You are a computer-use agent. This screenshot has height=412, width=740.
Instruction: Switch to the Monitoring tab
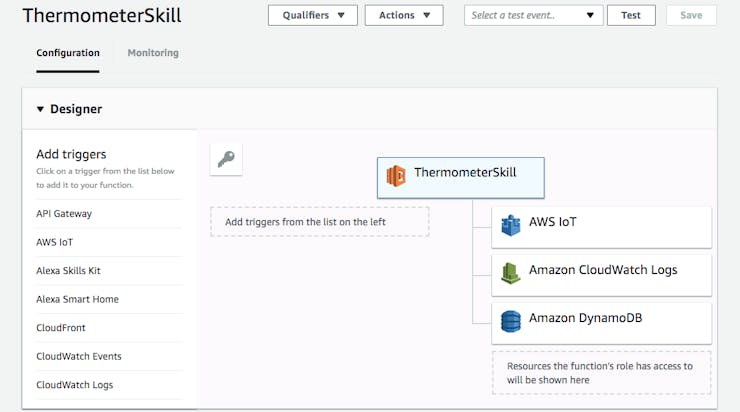pyautogui.click(x=153, y=53)
